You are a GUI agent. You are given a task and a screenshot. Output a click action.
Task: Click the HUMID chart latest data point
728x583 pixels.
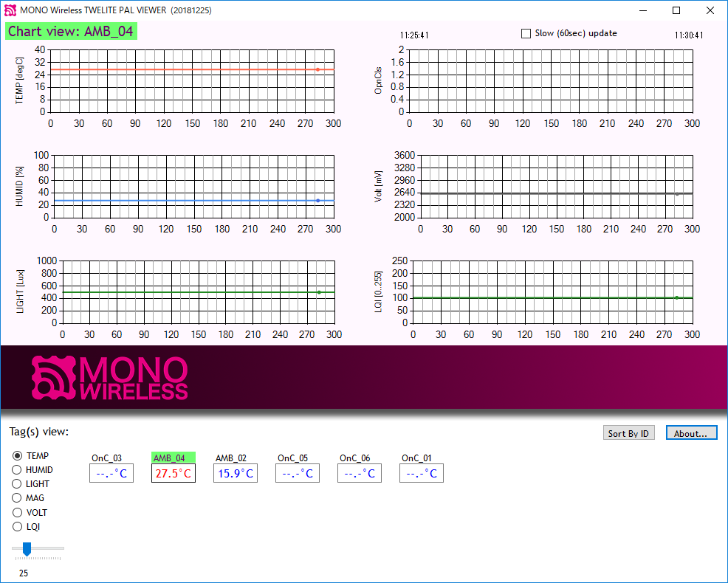[317, 201]
